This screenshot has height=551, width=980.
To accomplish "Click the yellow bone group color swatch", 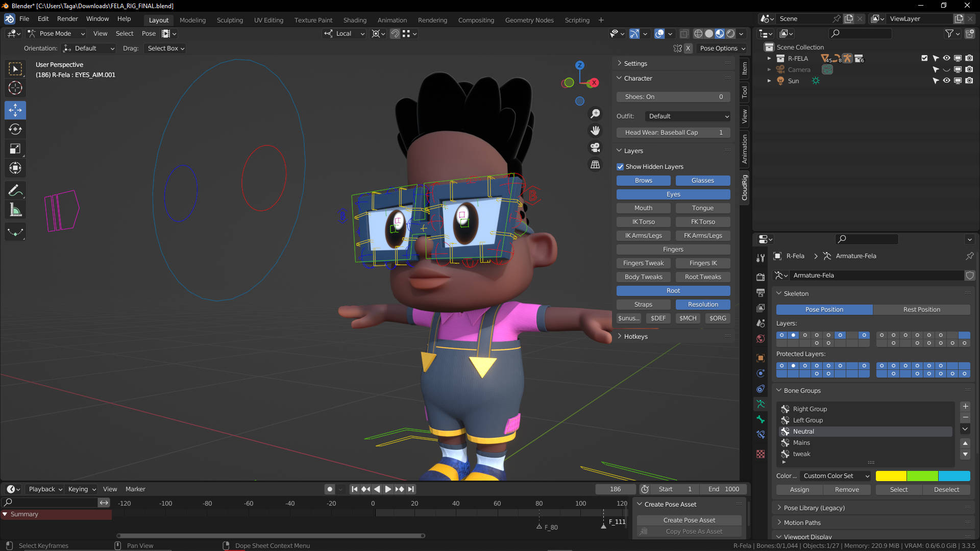I will [891, 476].
